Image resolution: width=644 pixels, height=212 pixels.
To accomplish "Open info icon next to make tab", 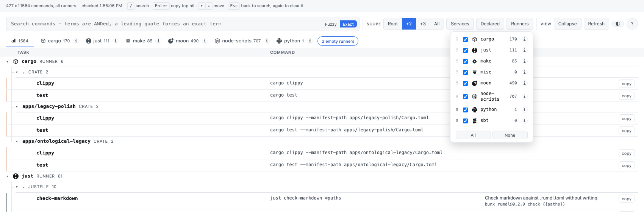I will pos(158,41).
